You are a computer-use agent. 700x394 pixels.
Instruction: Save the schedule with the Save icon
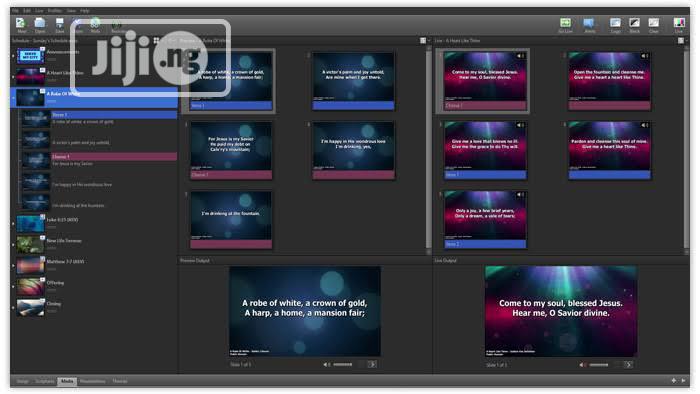tap(59, 25)
